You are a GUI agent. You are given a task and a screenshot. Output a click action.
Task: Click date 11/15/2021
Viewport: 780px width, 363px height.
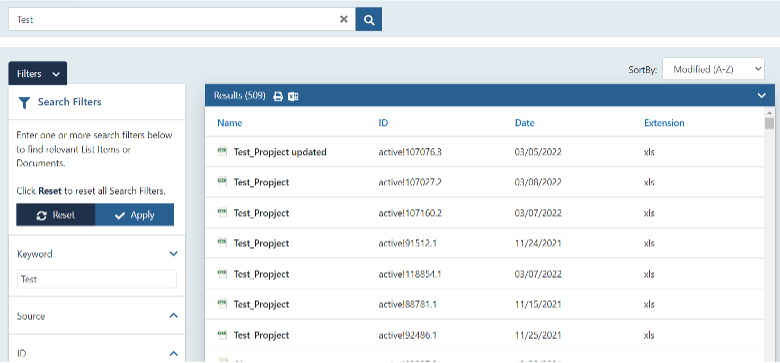538,304
